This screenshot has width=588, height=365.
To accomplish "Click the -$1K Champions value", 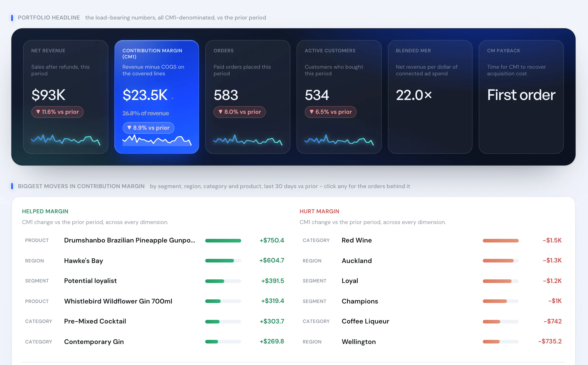I will pyautogui.click(x=555, y=301).
